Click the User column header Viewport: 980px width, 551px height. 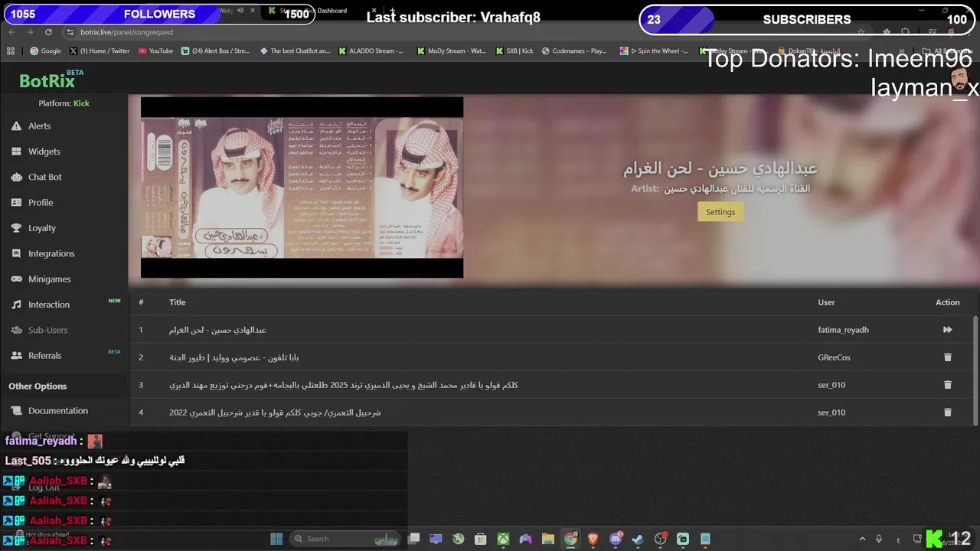(x=826, y=302)
